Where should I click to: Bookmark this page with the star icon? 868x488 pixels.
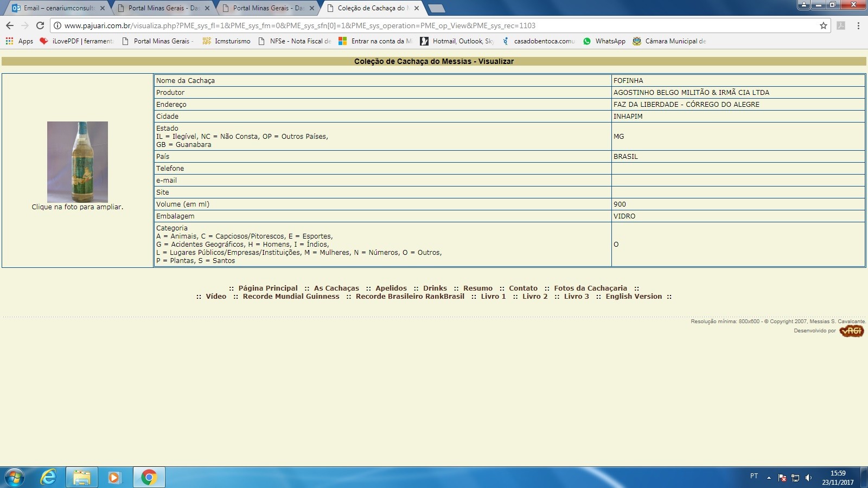click(824, 25)
